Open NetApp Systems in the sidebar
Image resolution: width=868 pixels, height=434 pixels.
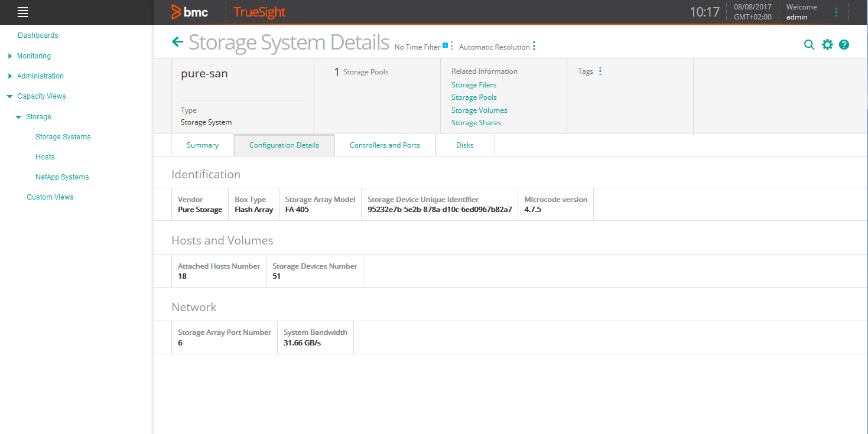pos(62,177)
